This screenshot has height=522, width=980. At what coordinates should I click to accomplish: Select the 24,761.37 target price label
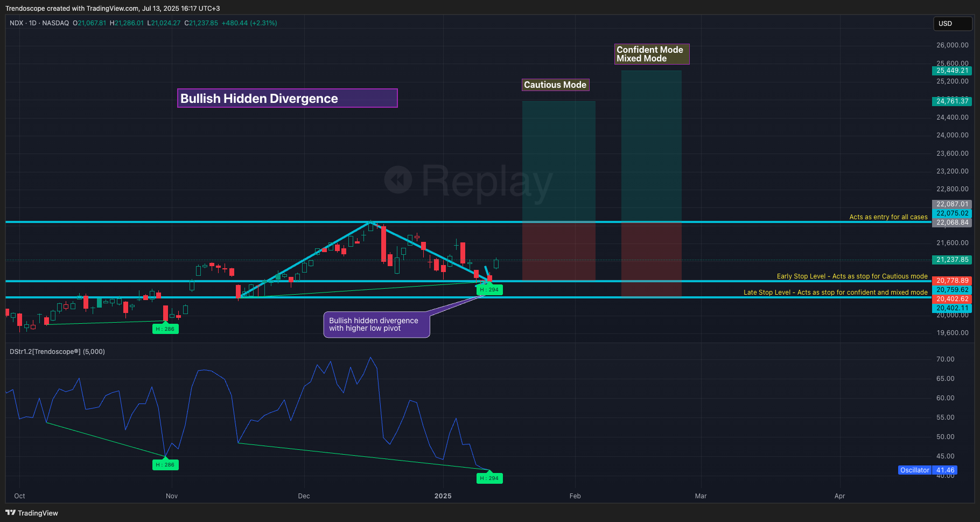pyautogui.click(x=952, y=101)
